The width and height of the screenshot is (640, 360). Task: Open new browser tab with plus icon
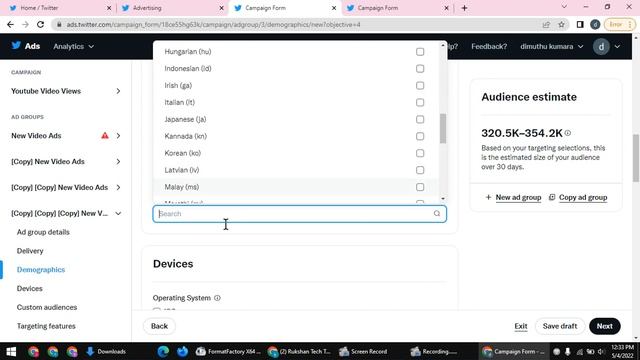(464, 8)
